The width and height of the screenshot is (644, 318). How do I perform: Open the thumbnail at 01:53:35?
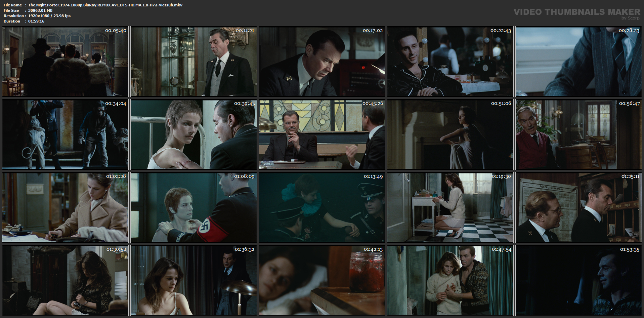pos(578,281)
